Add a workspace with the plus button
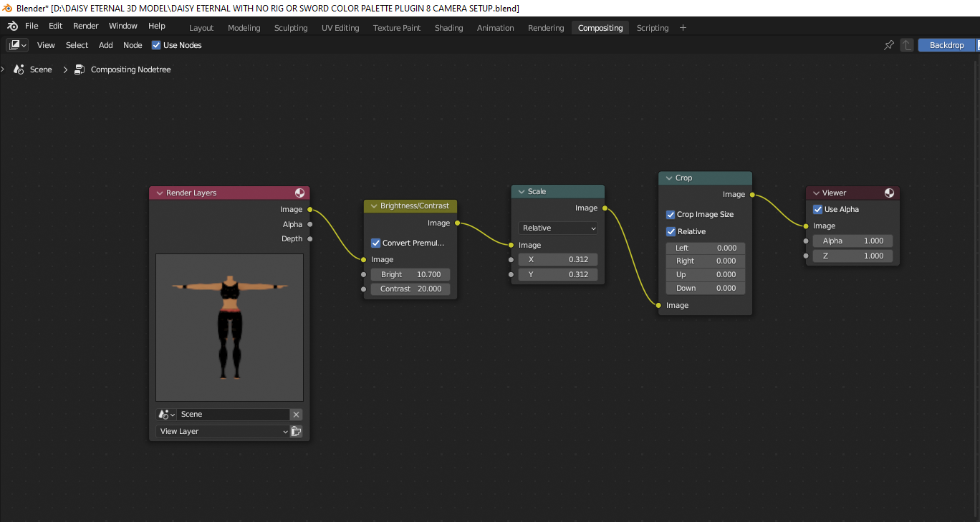 coord(683,28)
